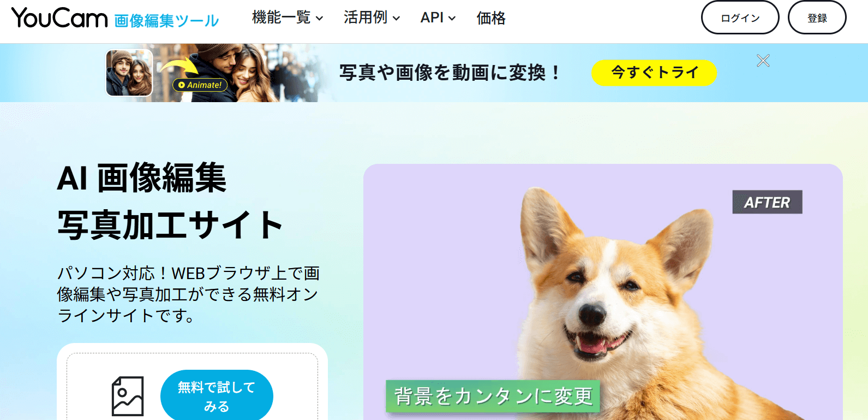Click the ログイン button
Screen dimensions: 868x420
tap(740, 17)
